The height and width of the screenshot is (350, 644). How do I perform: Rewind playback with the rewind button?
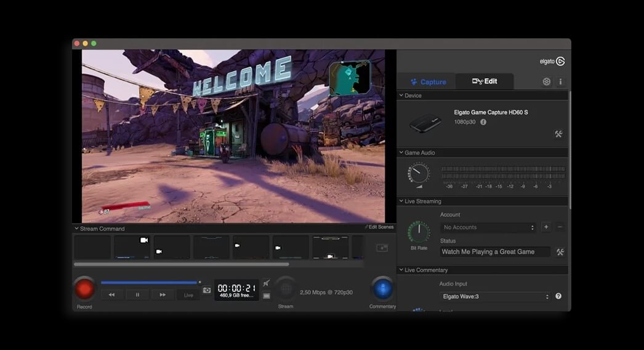(x=111, y=295)
